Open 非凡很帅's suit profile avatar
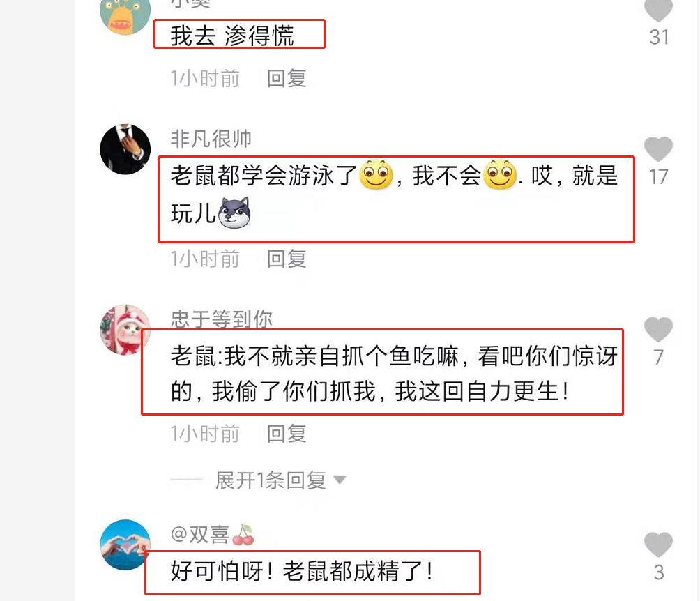Screen dimensions: 700x601 click(125, 149)
